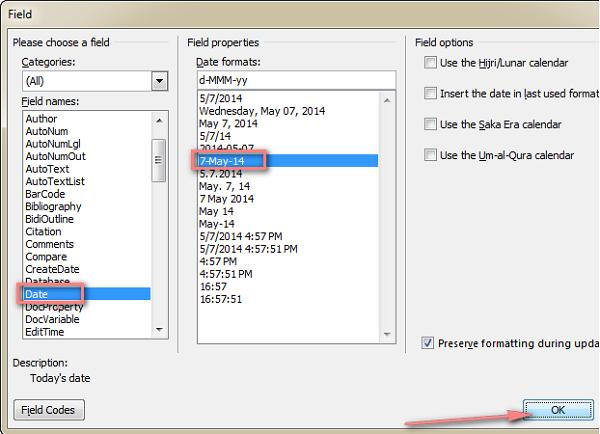Choose format May 7, 2014
The image size is (600, 434).
pyautogui.click(x=289, y=124)
